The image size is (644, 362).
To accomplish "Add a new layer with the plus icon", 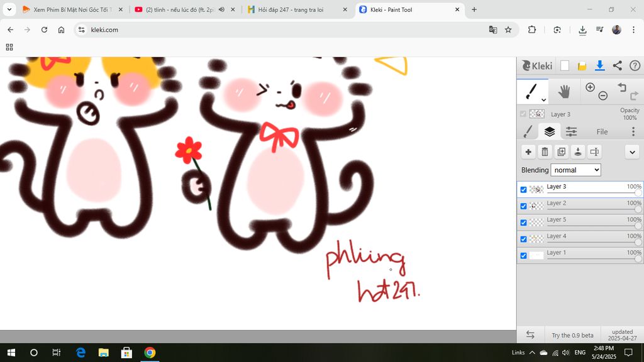I will 528,151.
